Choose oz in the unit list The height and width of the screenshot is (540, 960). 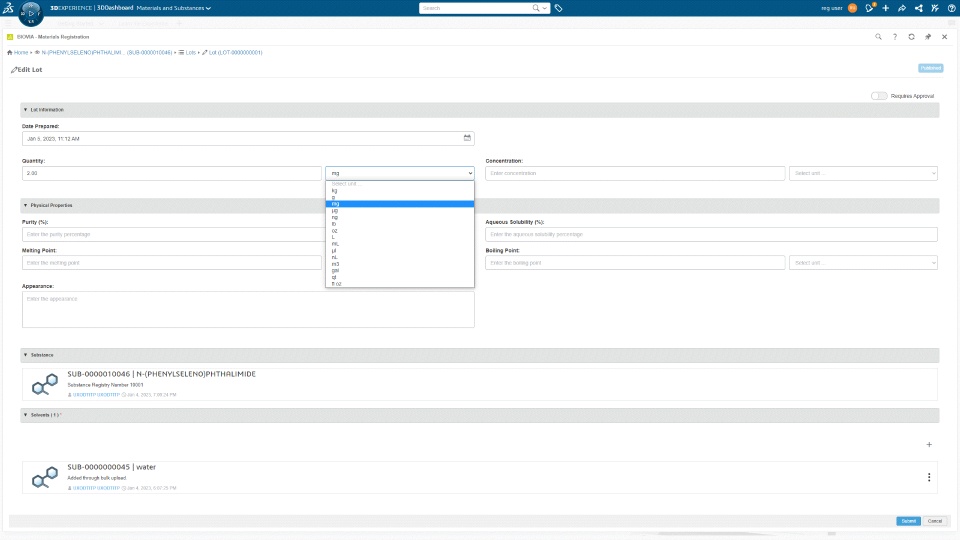click(400, 231)
